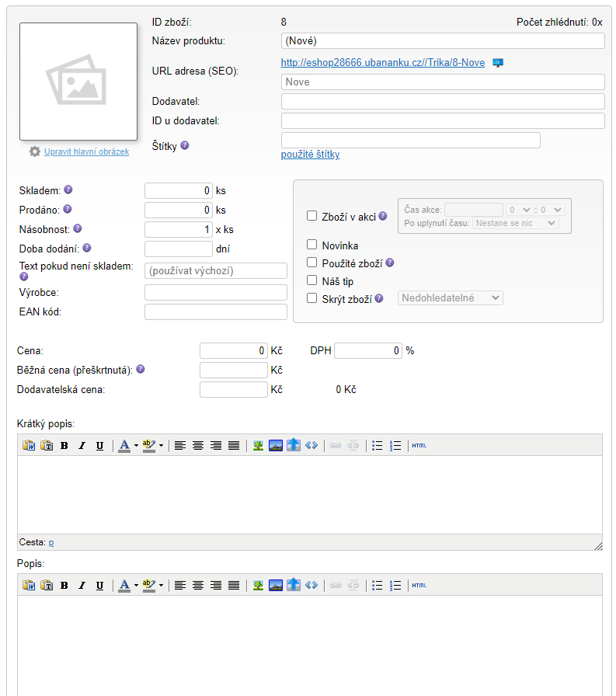Click the použité štítky link

tap(310, 155)
